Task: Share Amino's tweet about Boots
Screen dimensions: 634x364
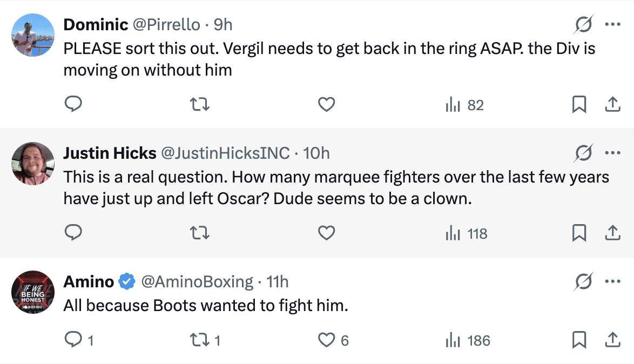Action: pyautogui.click(x=612, y=340)
